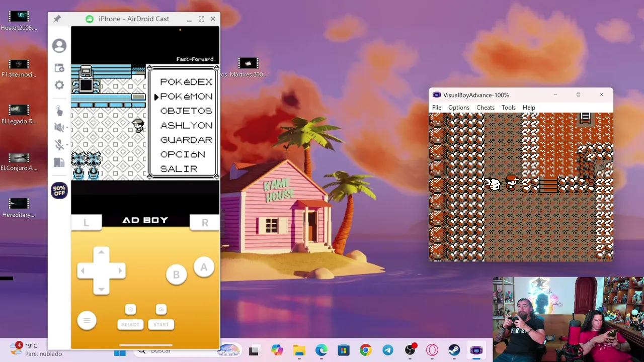Switch to OBS Studio on the taskbar
Viewport: 644px width, 362px height.
pos(411,350)
